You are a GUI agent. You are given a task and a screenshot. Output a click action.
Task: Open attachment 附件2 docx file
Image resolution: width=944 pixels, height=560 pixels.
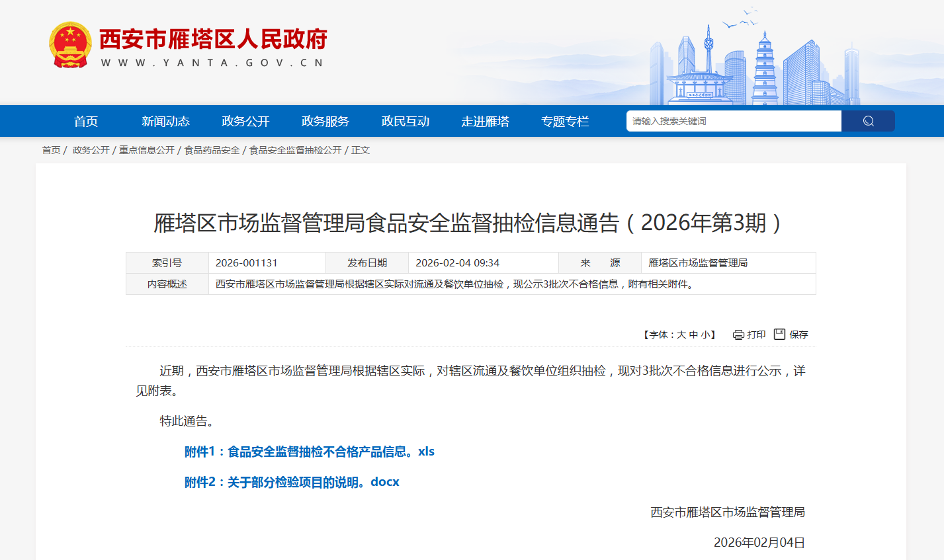(x=292, y=482)
